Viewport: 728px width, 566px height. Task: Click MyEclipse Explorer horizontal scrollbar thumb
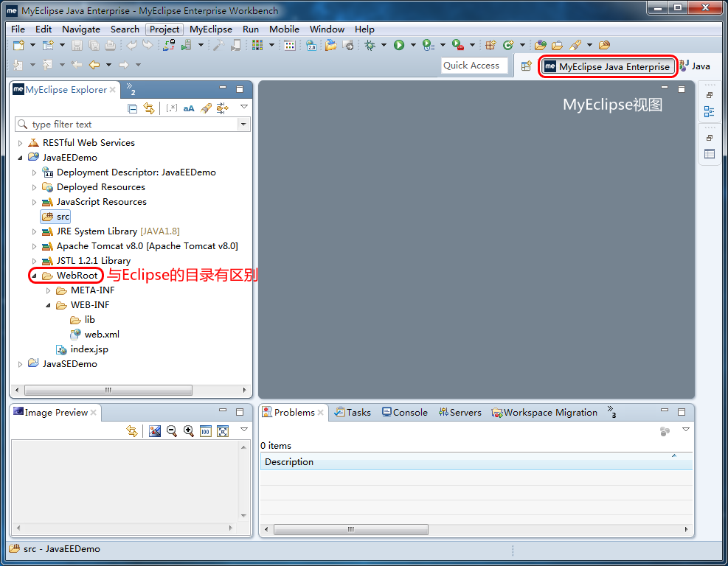tap(108, 390)
